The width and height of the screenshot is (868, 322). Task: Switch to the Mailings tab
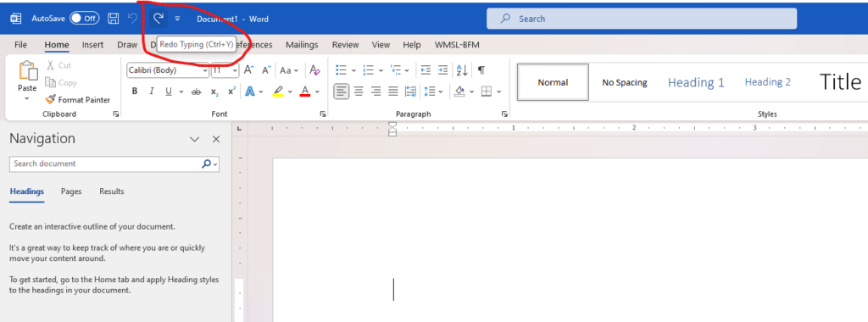302,45
